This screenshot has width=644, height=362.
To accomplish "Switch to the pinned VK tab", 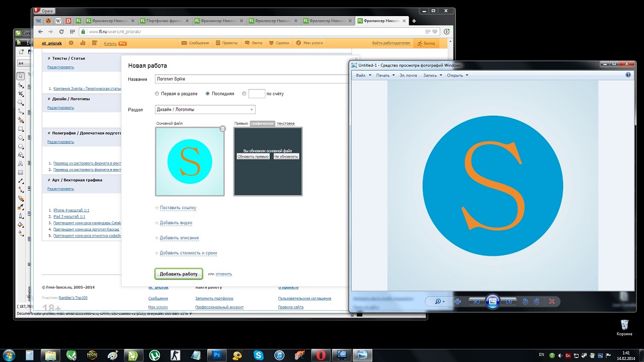I will 38,21.
